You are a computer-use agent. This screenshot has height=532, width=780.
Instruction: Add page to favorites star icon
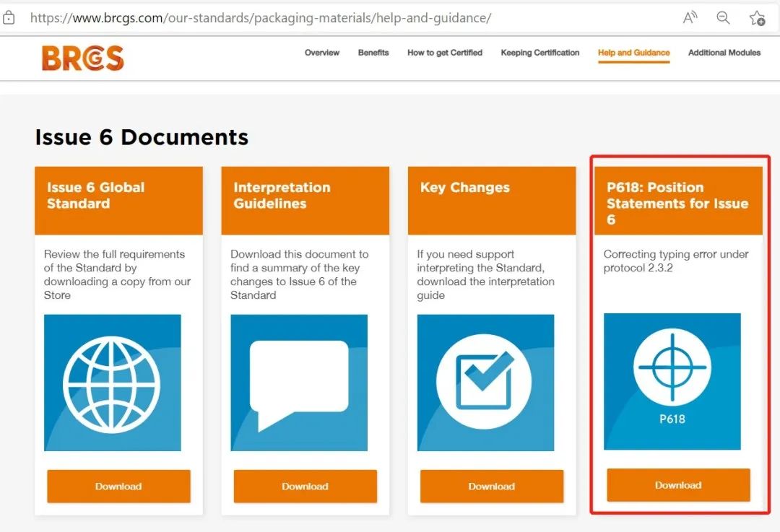pyautogui.click(x=756, y=18)
